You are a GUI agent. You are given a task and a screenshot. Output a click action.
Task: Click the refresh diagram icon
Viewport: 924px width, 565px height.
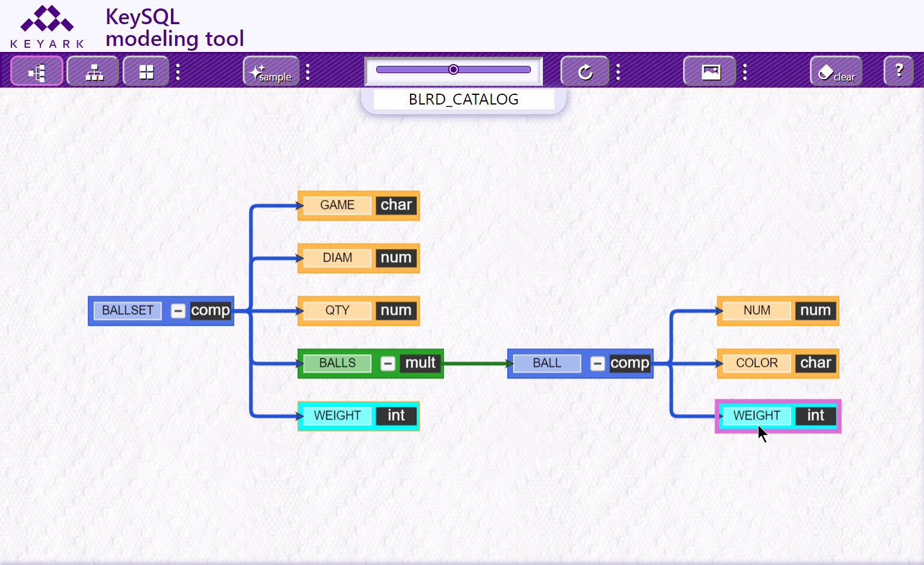(585, 71)
